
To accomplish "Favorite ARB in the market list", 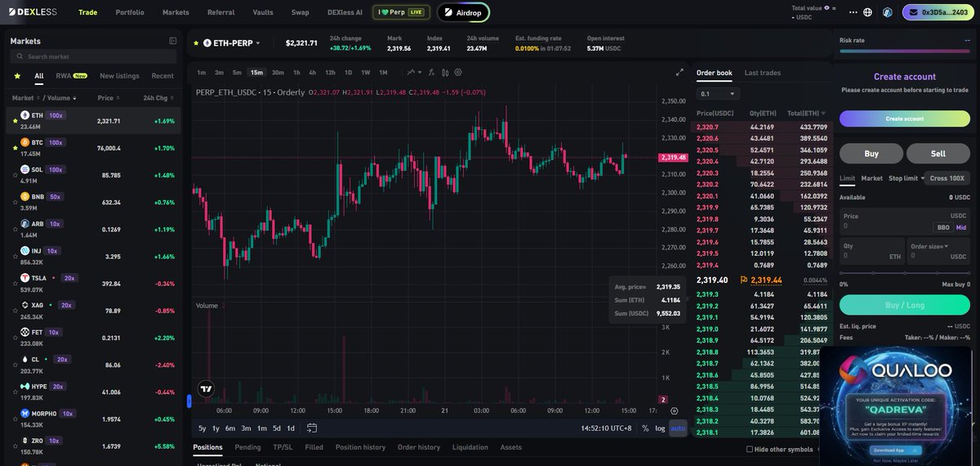I will tap(14, 229).
